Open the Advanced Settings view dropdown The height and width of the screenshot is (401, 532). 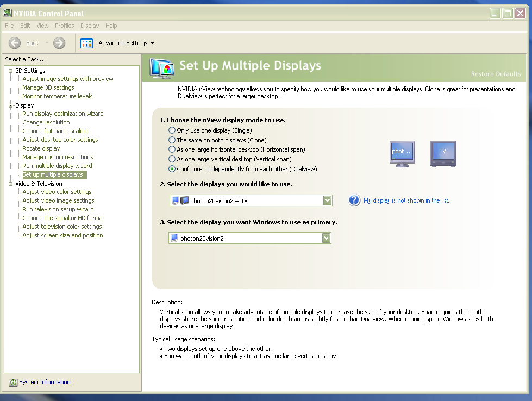coord(152,43)
